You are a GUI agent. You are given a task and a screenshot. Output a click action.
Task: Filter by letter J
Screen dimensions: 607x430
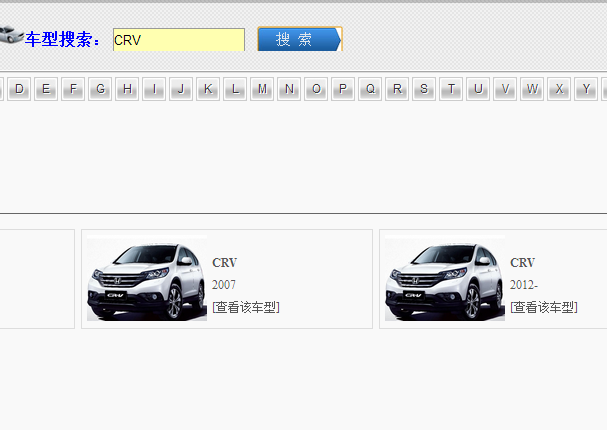pos(181,89)
